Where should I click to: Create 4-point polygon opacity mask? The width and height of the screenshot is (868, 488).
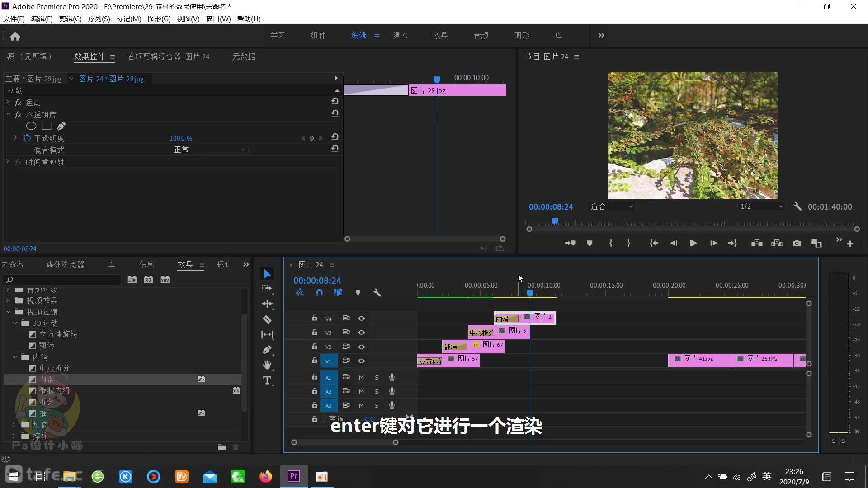(x=47, y=126)
